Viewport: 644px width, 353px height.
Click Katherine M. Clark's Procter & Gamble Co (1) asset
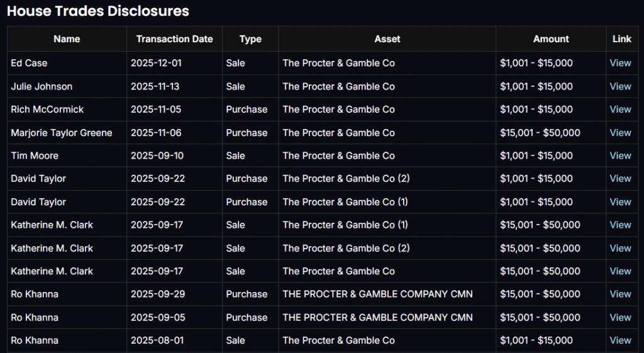345,225
